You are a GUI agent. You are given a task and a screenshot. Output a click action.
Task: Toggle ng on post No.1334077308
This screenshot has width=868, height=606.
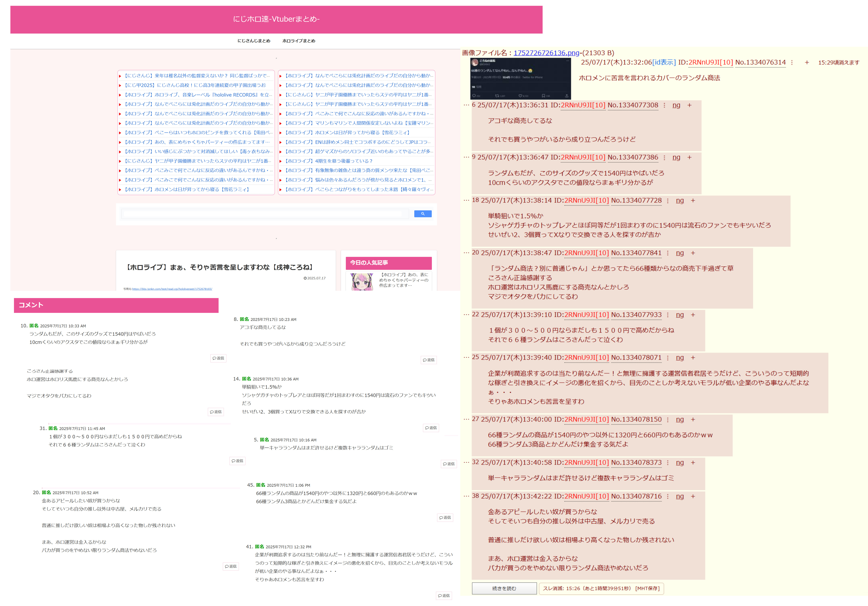pyautogui.click(x=676, y=105)
